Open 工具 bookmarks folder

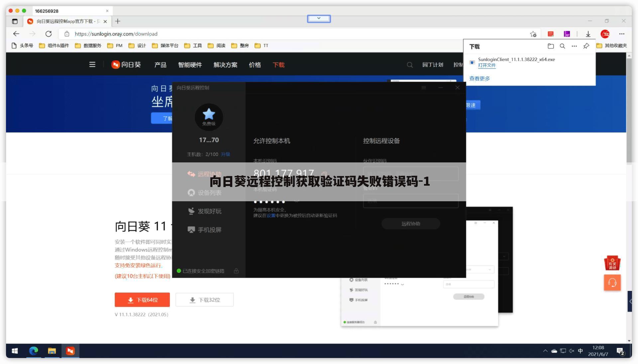(193, 45)
